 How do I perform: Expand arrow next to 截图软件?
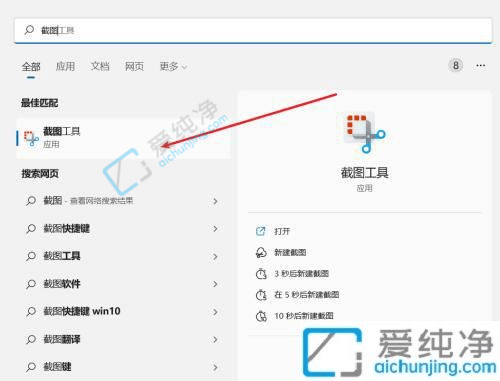pyautogui.click(x=215, y=284)
